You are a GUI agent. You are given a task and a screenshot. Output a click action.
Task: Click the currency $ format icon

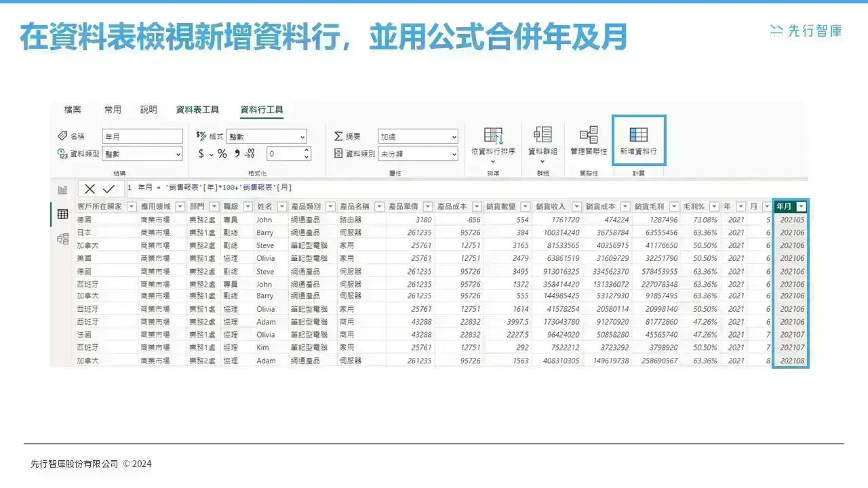coord(201,154)
